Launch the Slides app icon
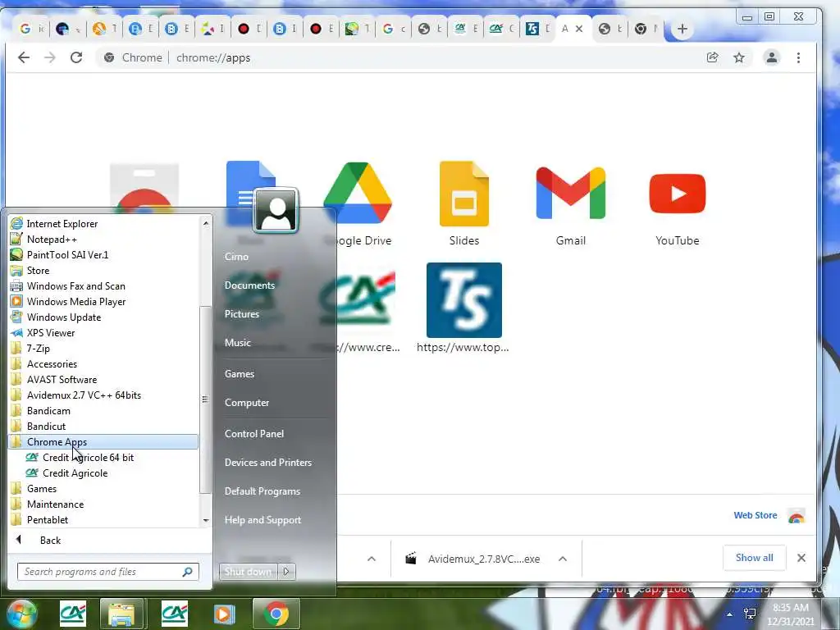The width and height of the screenshot is (840, 630). point(464,194)
